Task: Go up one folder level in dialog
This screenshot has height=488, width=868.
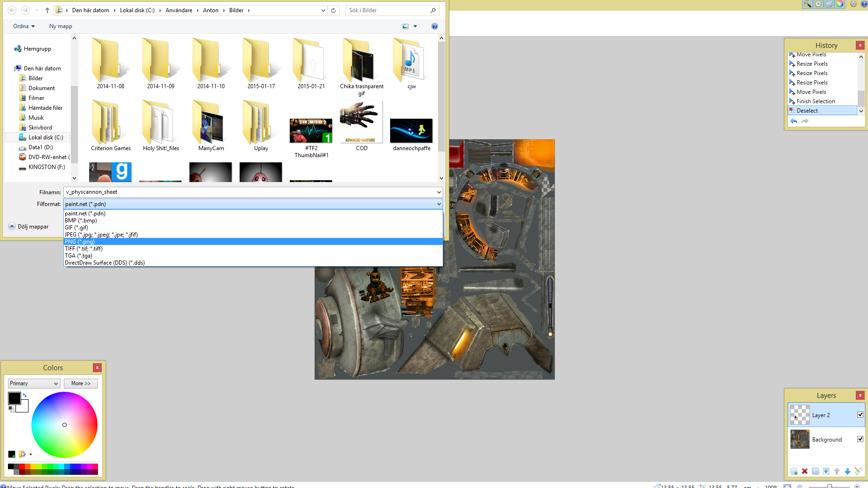Action: tap(47, 10)
